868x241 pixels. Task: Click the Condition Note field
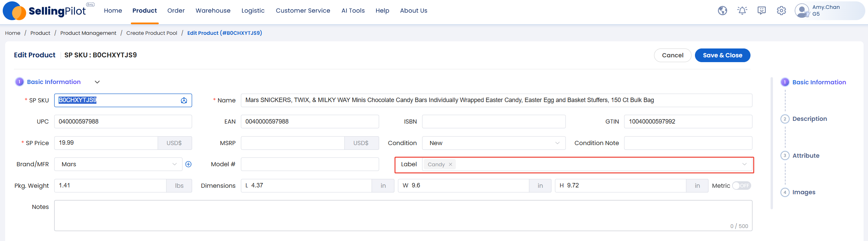click(x=688, y=143)
